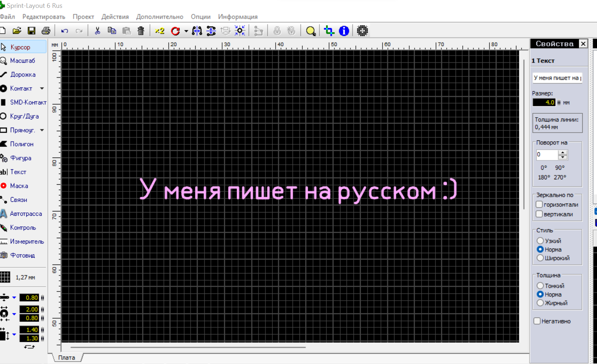Select the Дорожка track tool
Image resolution: width=597 pixels, height=364 pixels.
[23, 75]
